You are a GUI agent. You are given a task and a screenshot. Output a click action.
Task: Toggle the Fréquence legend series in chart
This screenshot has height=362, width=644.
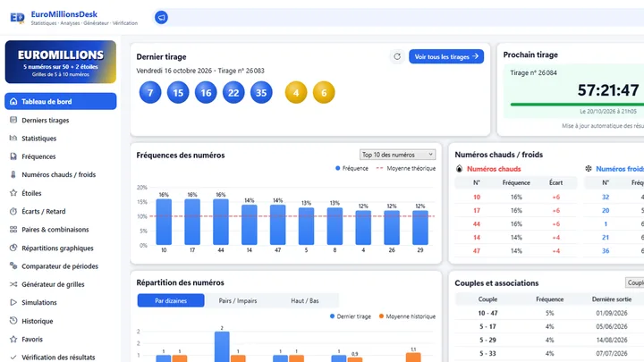click(352, 168)
